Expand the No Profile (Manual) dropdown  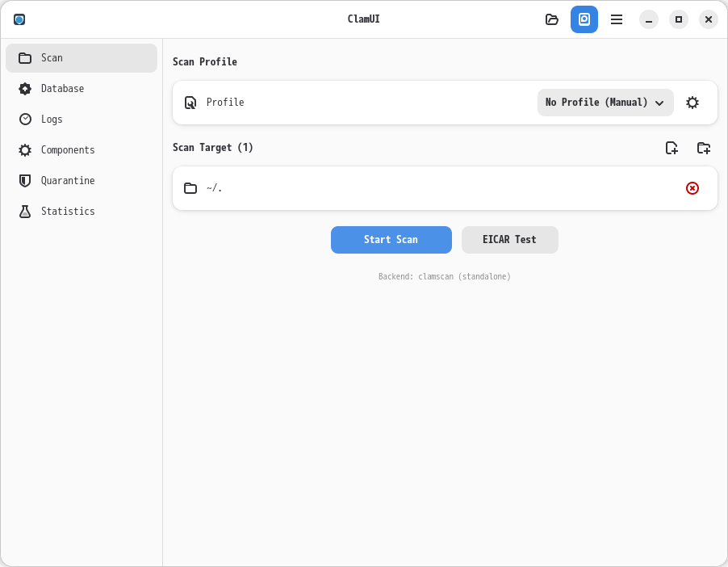pos(605,103)
